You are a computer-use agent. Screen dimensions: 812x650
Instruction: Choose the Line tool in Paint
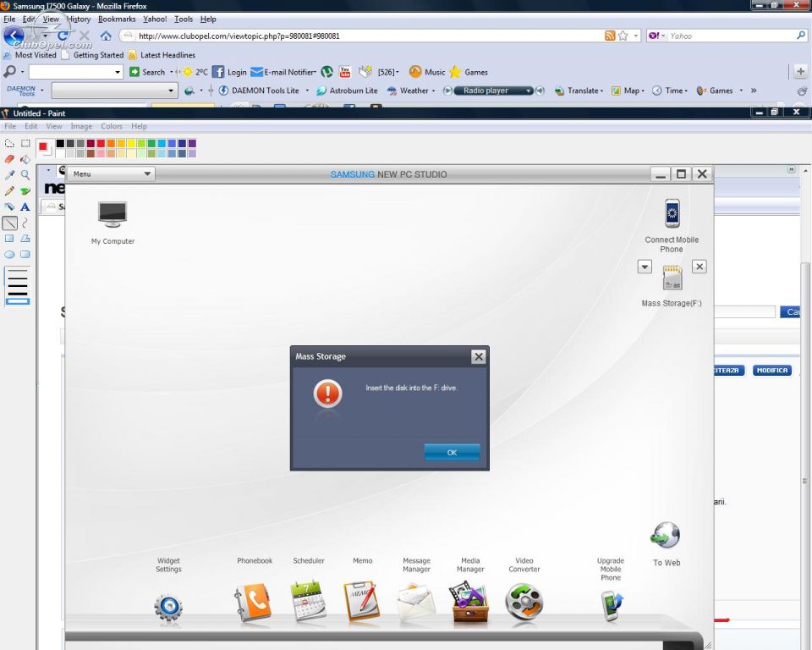tap(9, 223)
